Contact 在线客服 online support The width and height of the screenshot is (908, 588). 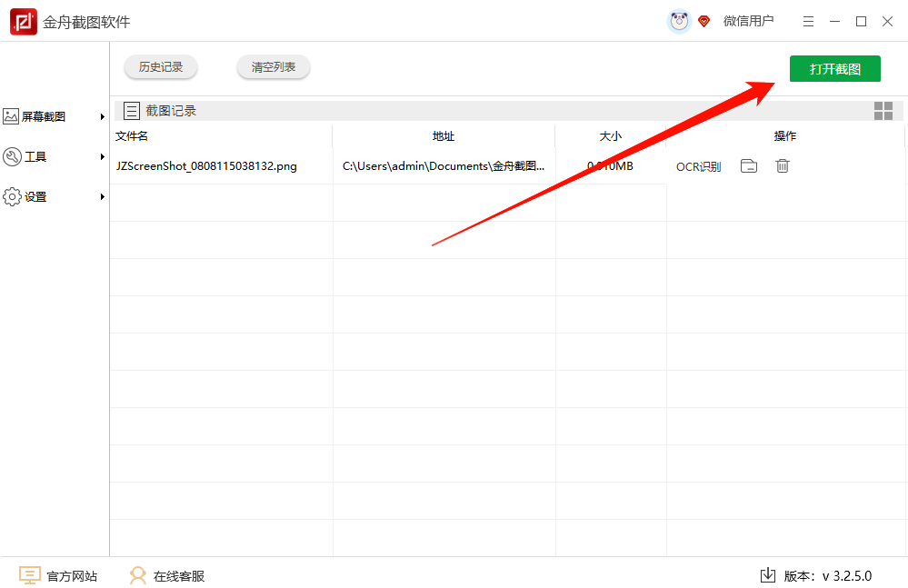tap(166, 575)
